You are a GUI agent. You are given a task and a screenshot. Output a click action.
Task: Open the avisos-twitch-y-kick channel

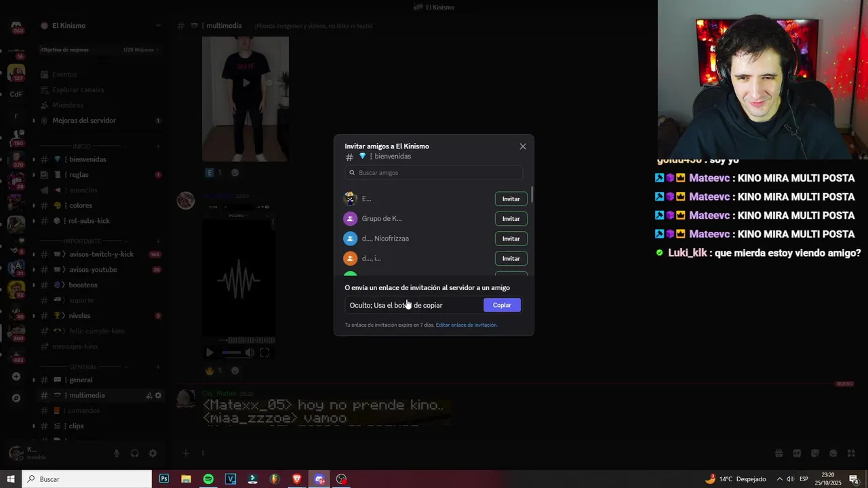(100, 254)
